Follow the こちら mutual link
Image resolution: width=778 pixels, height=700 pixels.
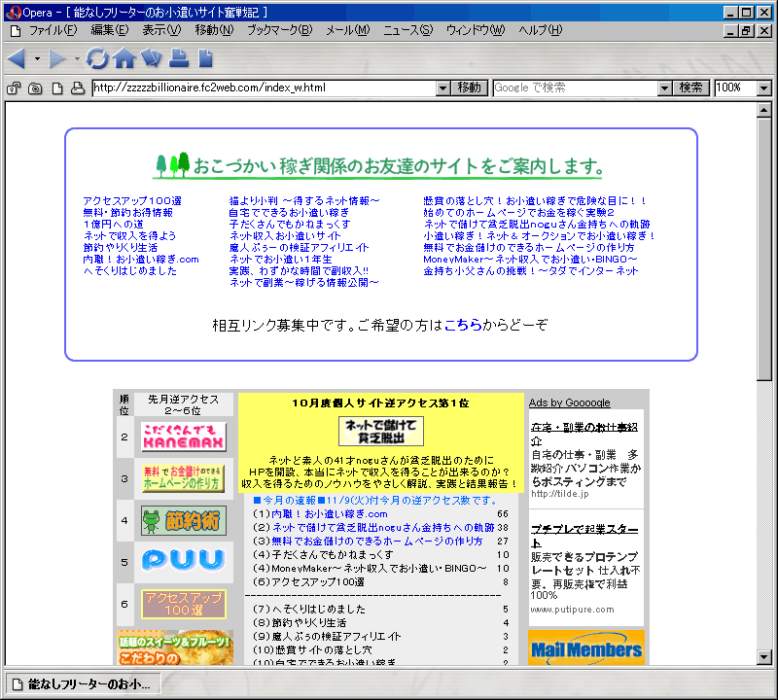[x=463, y=325]
